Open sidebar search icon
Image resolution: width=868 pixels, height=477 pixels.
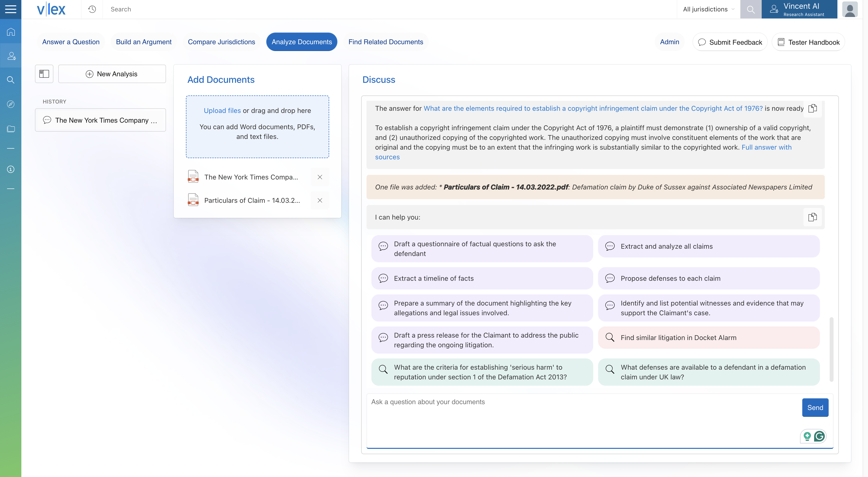point(11,80)
